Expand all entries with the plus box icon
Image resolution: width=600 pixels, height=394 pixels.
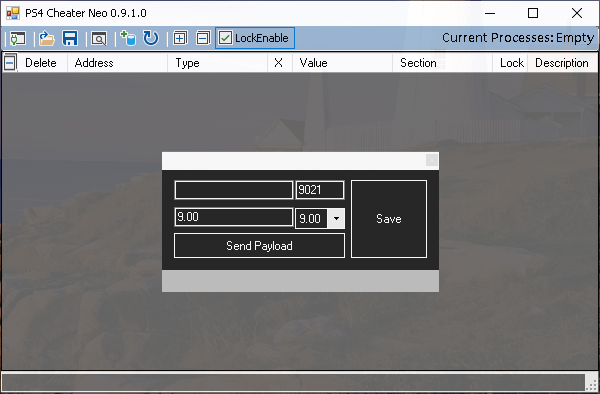pos(180,38)
